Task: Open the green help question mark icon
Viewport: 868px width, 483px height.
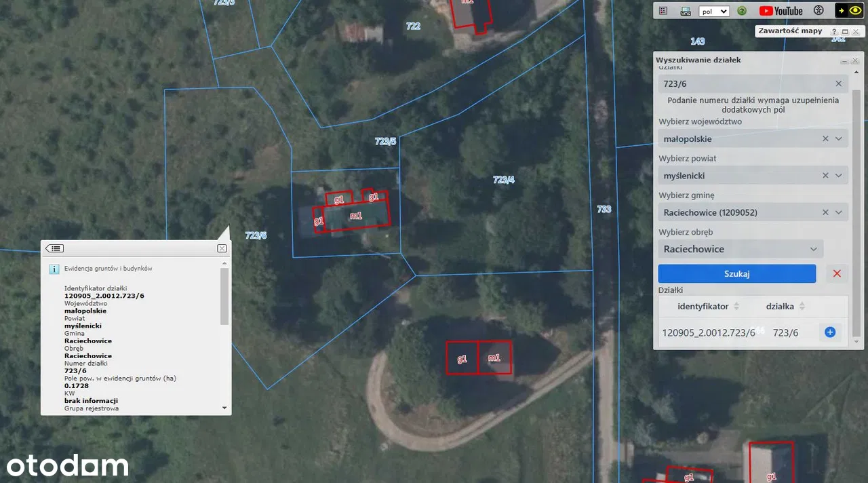Action: (742, 11)
